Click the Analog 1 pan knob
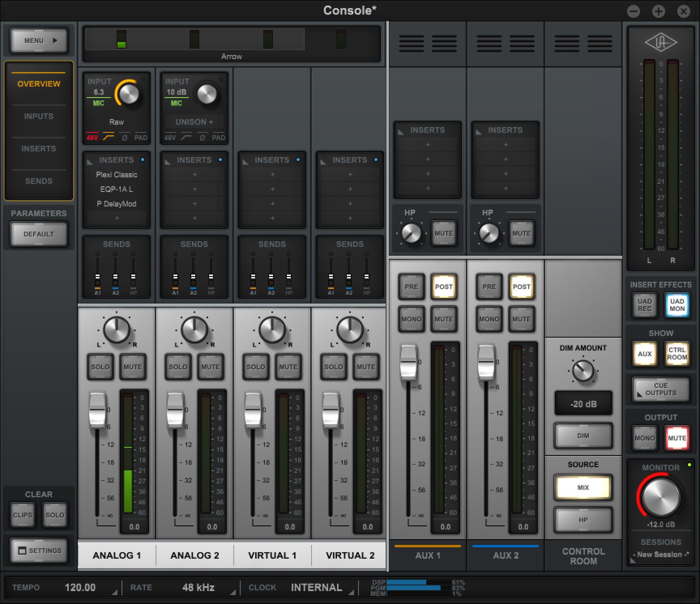Screen dimensions: 700x604 pos(117,330)
